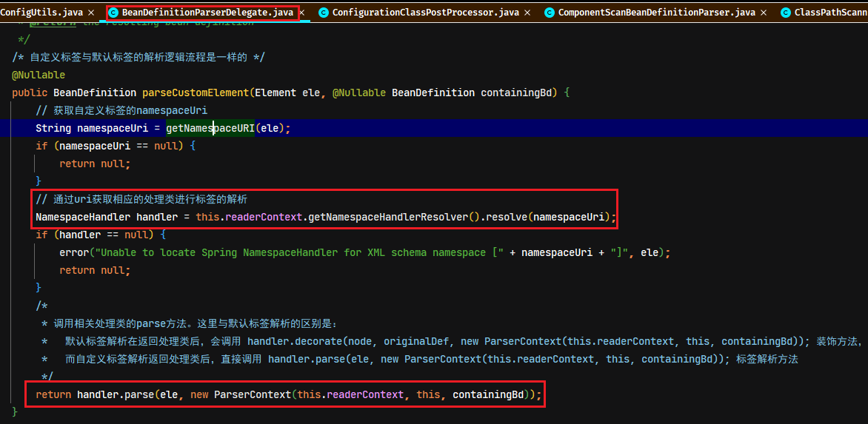
Task: Click the class icon on BeanDefinitionParserDelegate.java tab
Action: (113, 12)
